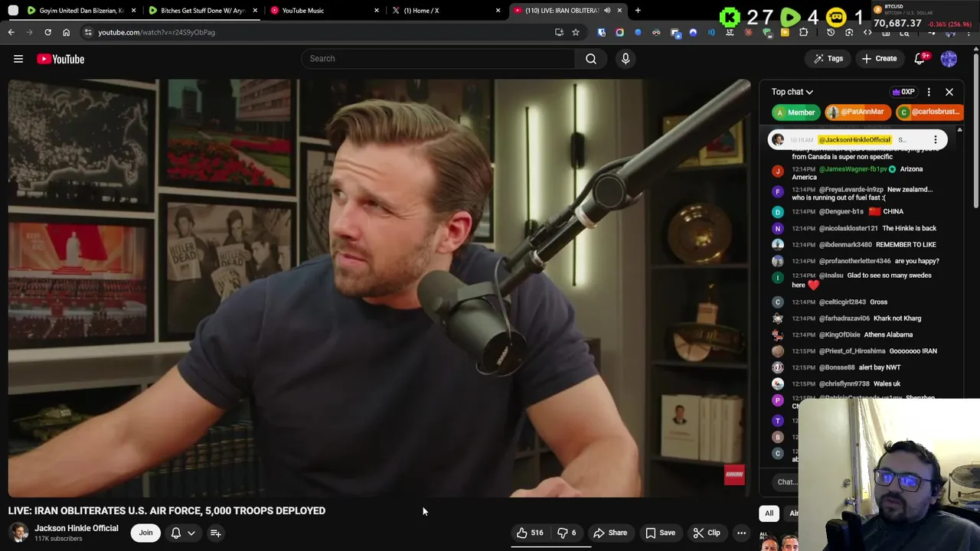Image resolution: width=980 pixels, height=551 pixels.
Task: Add to queue icon next to Join
Action: tap(216, 533)
